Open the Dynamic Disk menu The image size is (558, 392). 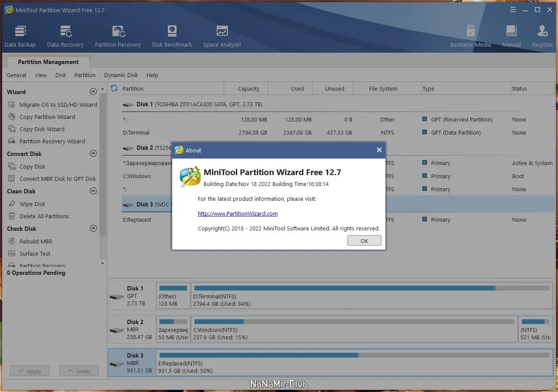click(x=121, y=75)
